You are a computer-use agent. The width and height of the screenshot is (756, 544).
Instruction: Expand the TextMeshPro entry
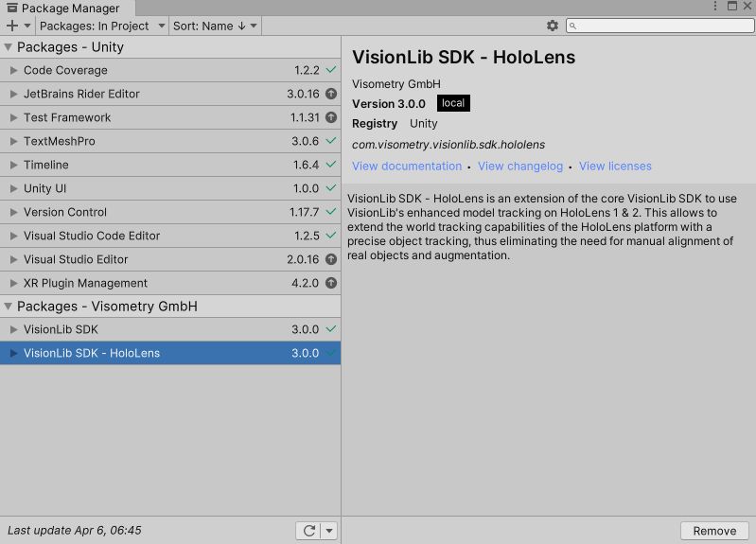13,141
